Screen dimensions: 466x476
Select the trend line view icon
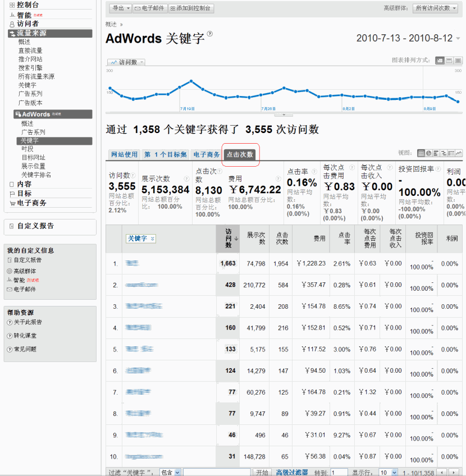[459, 153]
